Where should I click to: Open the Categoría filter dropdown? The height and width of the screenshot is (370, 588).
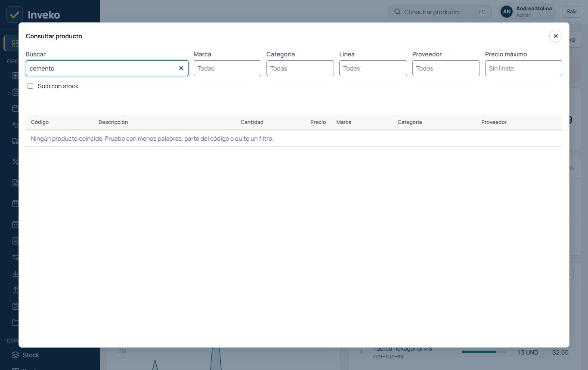click(300, 68)
